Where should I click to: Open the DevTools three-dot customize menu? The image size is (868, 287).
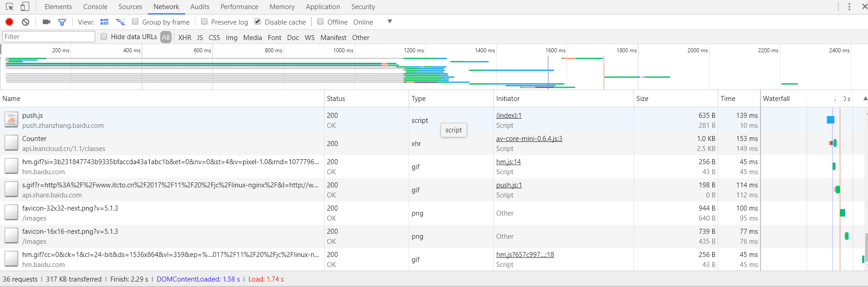(x=849, y=7)
